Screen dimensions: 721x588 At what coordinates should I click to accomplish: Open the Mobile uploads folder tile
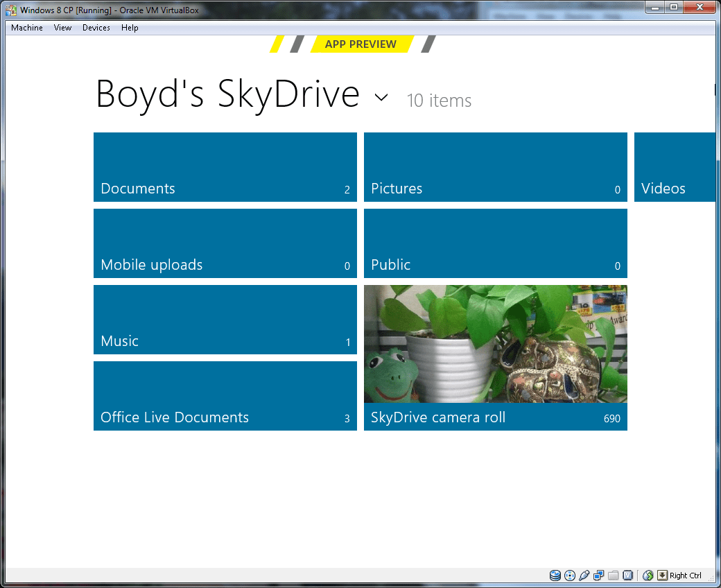click(x=225, y=243)
